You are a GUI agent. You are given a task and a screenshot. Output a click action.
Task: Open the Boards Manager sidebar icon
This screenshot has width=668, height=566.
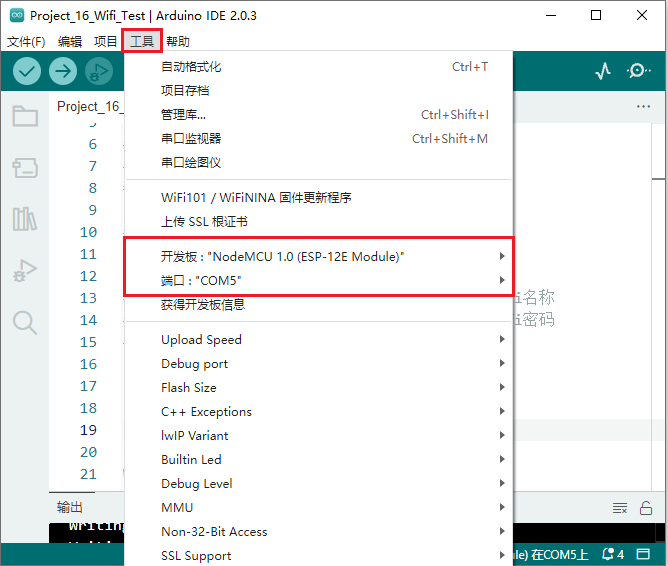coord(25,168)
